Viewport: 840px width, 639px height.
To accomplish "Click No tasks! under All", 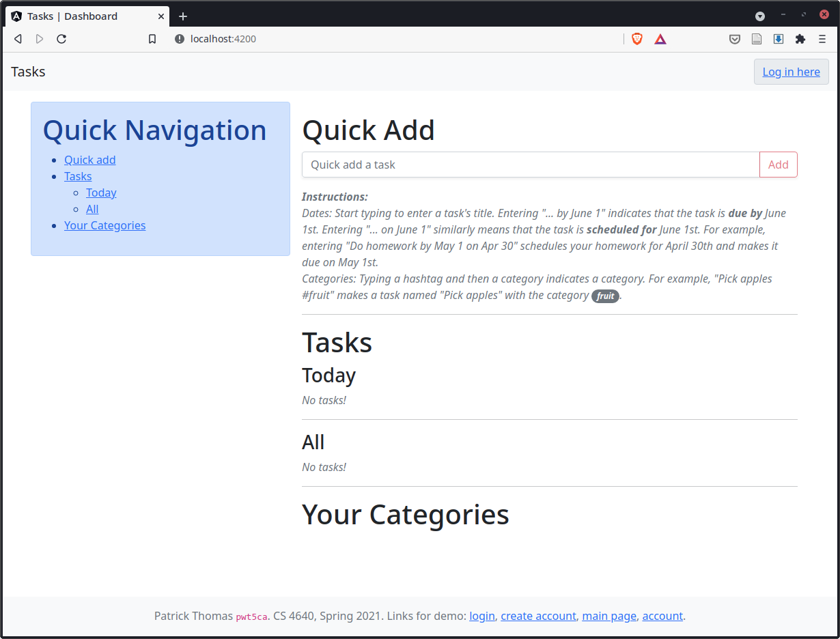I will (x=324, y=467).
